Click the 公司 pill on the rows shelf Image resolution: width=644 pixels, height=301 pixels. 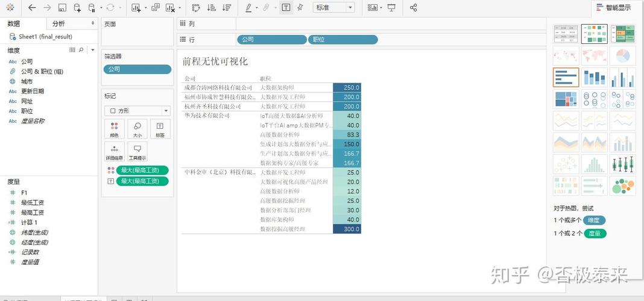pyautogui.click(x=271, y=39)
